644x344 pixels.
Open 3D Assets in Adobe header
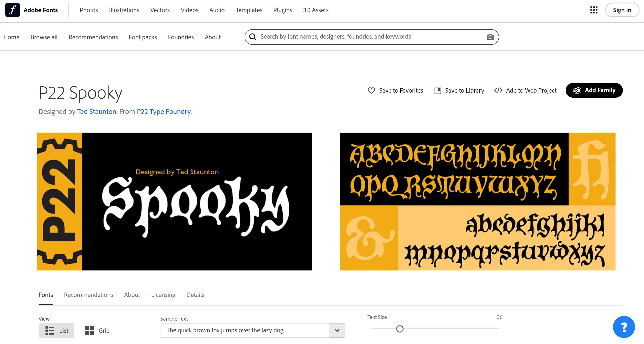pos(316,10)
